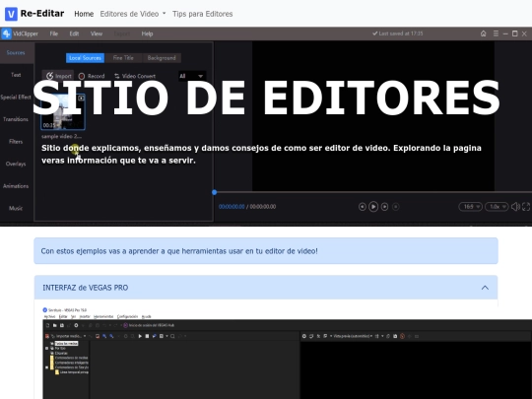Open the Music sidebar panel
Screen dimensions: 532x399
pyautogui.click(x=16, y=208)
